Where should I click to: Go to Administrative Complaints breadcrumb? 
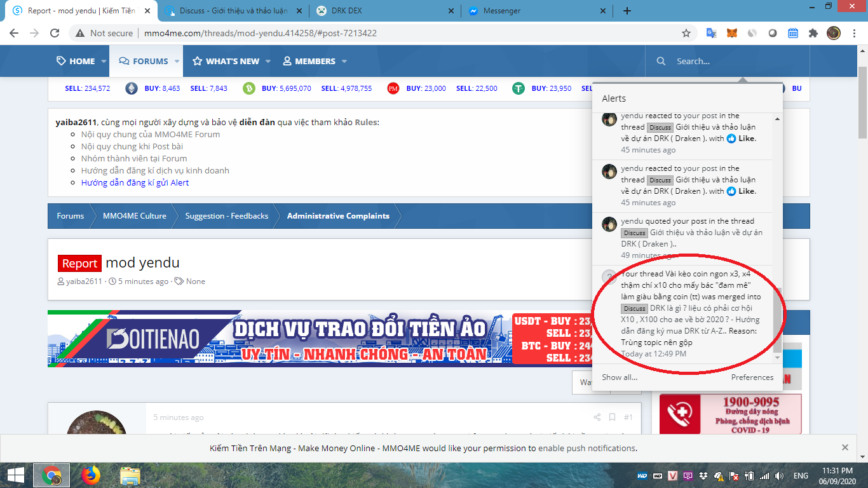coord(338,216)
